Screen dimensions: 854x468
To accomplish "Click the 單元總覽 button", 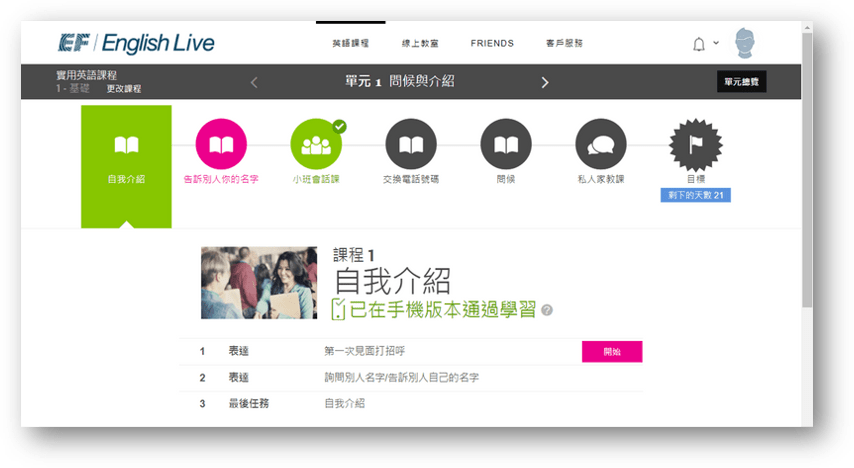I will click(741, 82).
